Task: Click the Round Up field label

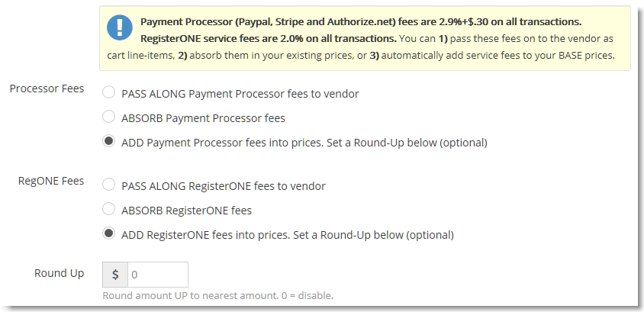Action: coord(60,273)
